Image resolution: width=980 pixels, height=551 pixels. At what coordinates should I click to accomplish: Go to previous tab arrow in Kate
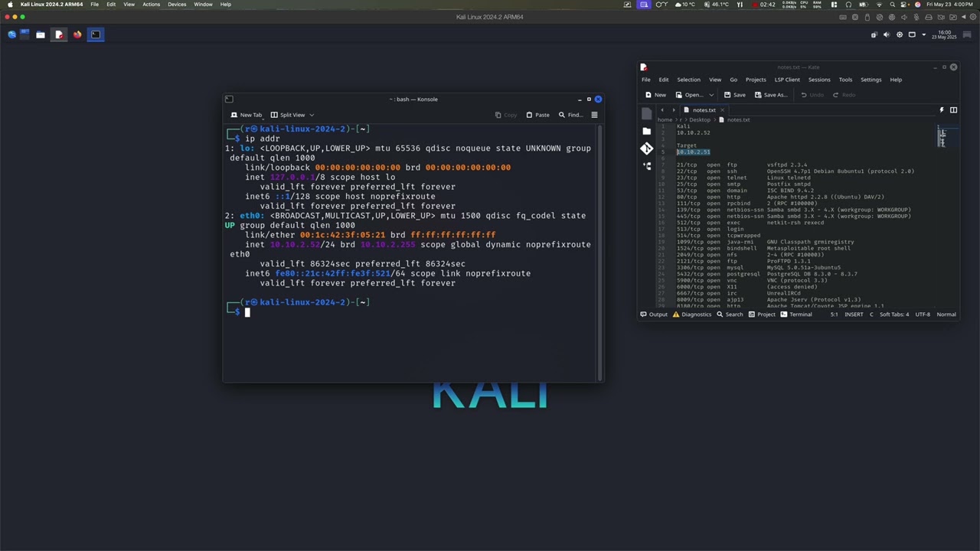pyautogui.click(x=662, y=110)
